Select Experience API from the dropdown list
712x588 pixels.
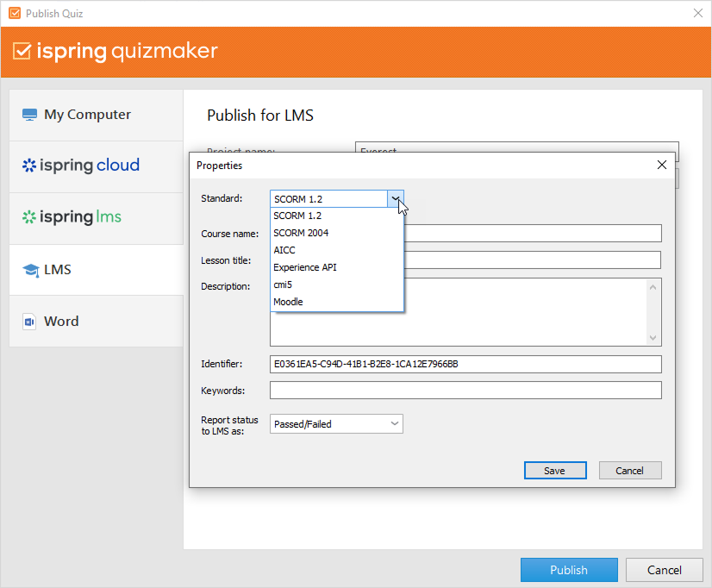[305, 267]
